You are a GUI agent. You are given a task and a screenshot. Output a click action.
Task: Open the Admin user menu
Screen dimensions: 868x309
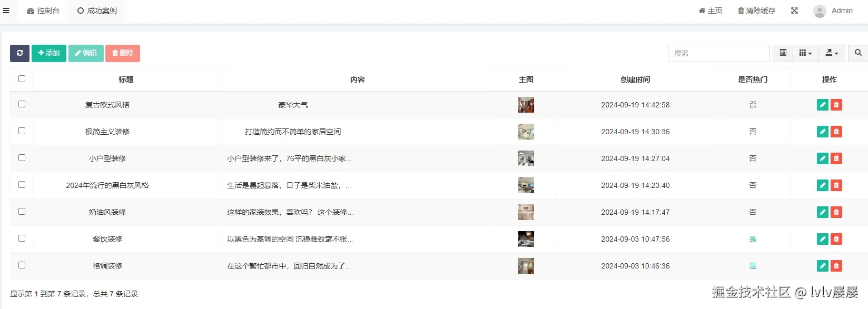(833, 11)
